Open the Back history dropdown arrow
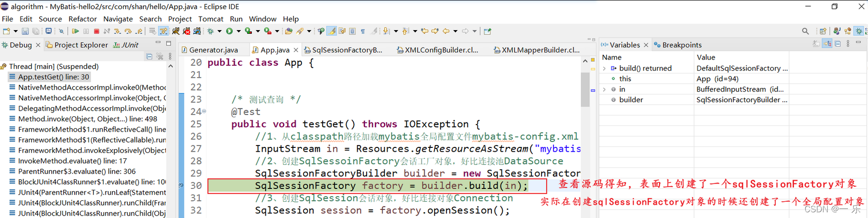This screenshot has width=868, height=218. [456, 31]
